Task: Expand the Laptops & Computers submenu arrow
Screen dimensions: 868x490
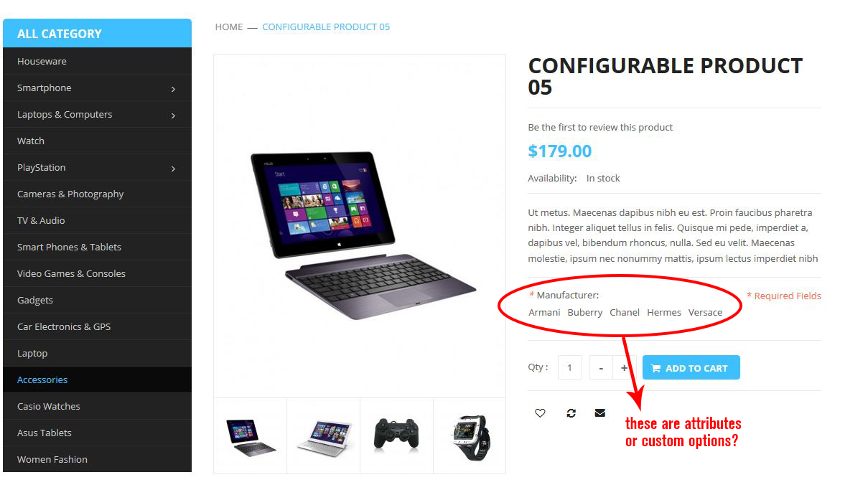Action: [x=173, y=116]
